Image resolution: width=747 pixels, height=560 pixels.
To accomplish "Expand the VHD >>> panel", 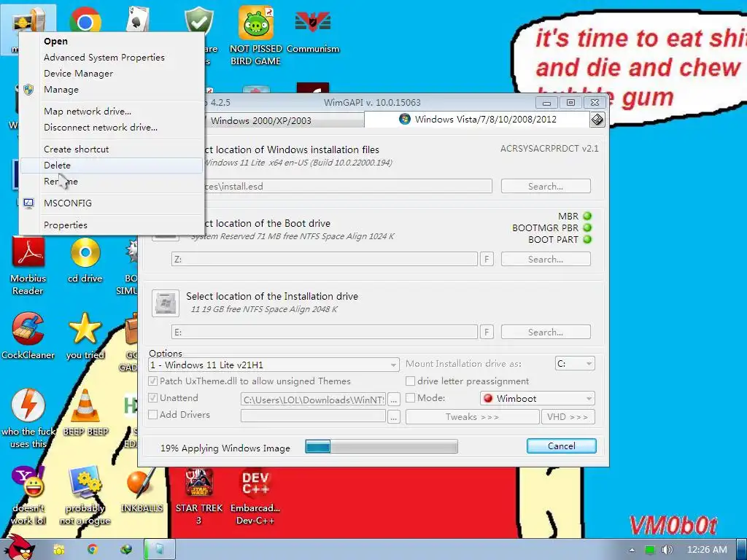I will click(568, 416).
